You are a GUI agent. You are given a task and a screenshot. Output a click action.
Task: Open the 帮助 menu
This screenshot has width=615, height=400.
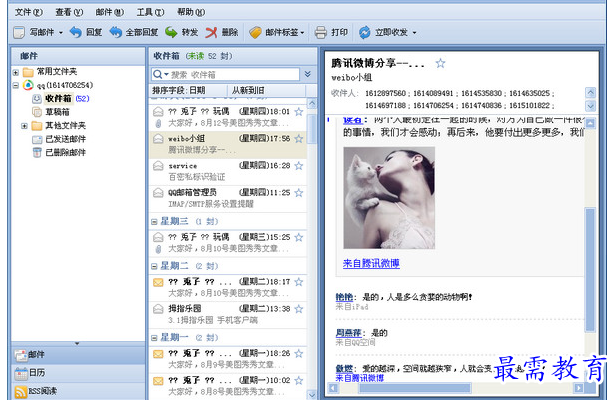coord(191,12)
